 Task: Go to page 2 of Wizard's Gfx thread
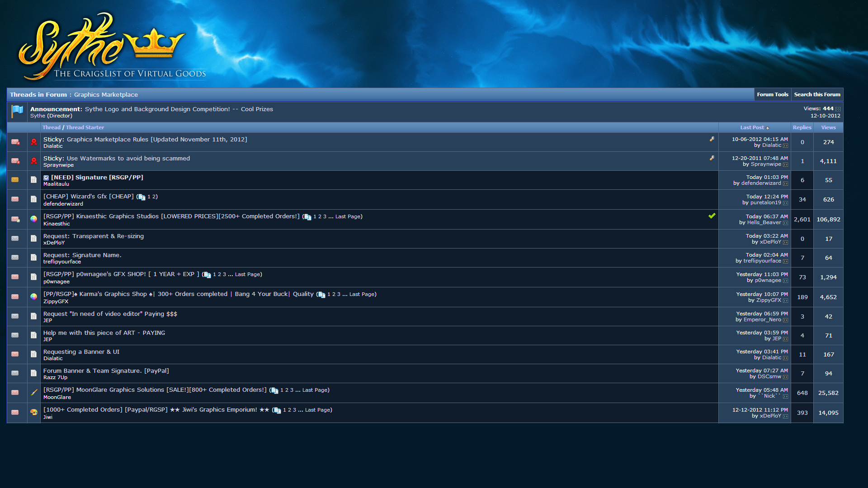[x=154, y=197]
